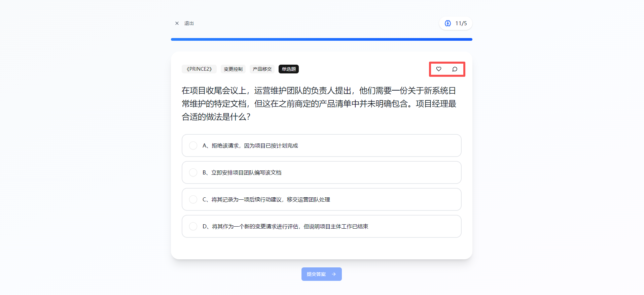Click the black 单选题 badge

[x=289, y=69]
